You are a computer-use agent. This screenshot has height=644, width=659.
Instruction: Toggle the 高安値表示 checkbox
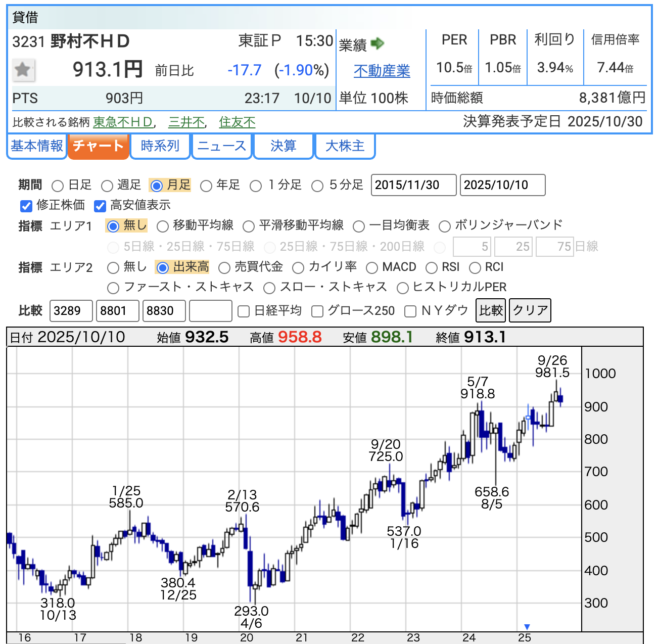[x=100, y=206]
